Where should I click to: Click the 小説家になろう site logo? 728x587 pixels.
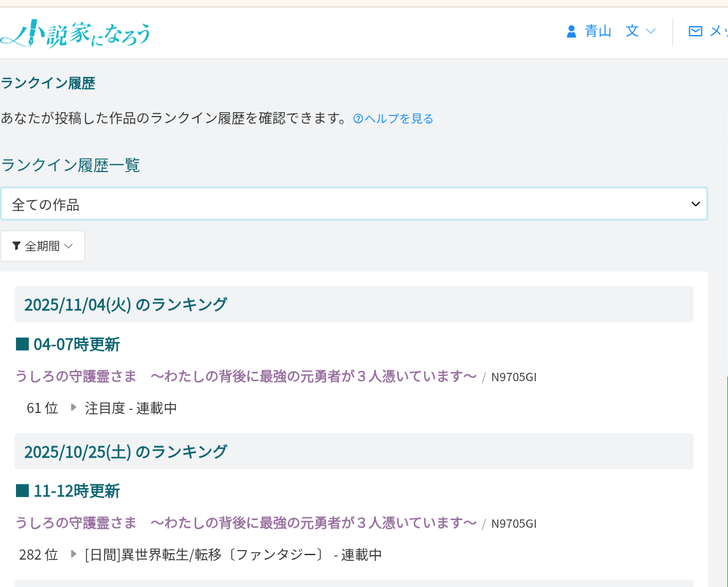pyautogui.click(x=75, y=33)
